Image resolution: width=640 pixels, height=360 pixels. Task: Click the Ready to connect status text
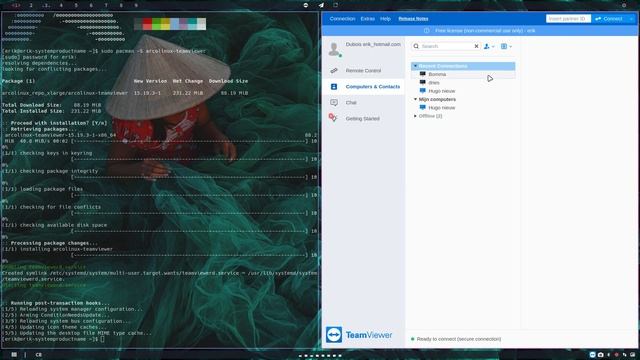[459, 339]
